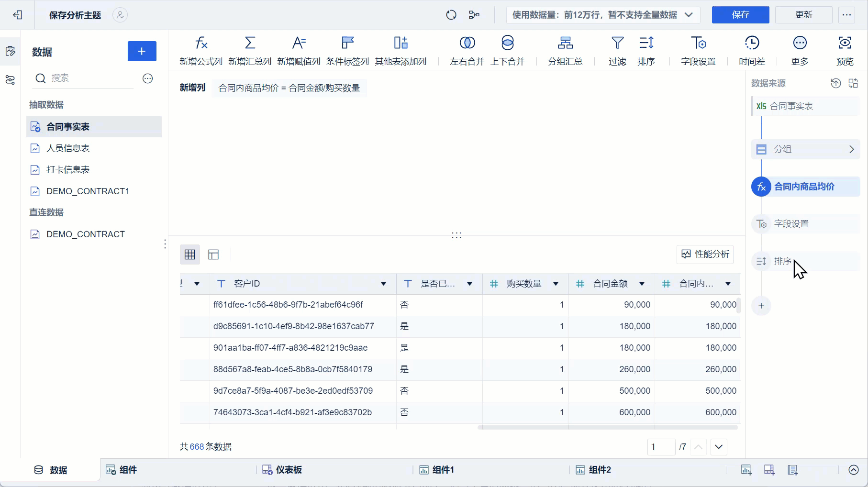Open the data flow diagram icon in header
This screenshot has height=487, width=868.
tap(474, 15)
